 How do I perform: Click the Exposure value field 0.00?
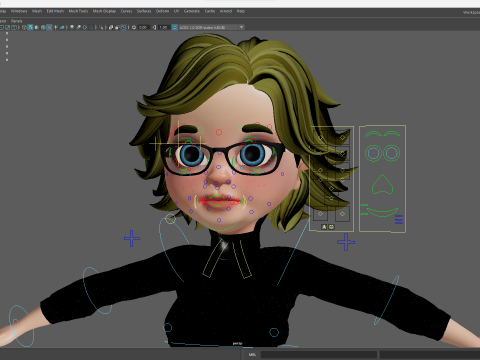pyautogui.click(x=143, y=27)
